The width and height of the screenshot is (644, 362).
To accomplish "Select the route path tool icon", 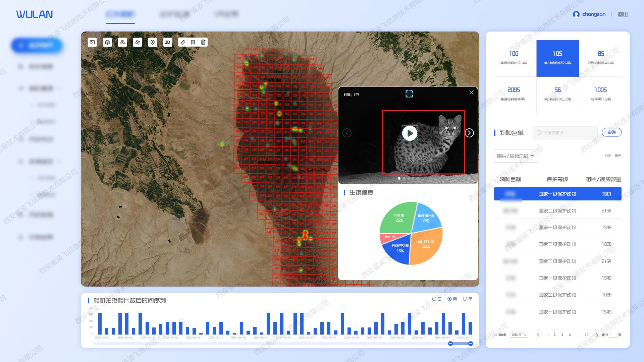I will [x=138, y=42].
